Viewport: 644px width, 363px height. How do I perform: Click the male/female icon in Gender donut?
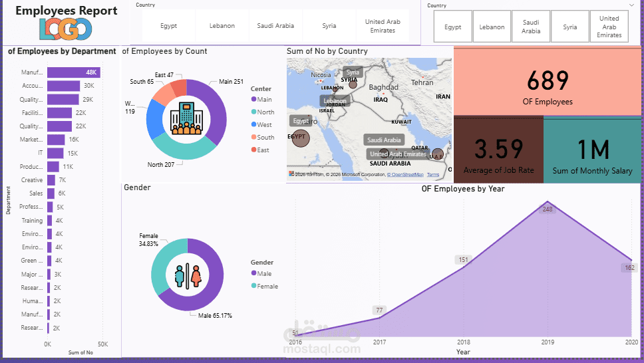[x=188, y=275]
